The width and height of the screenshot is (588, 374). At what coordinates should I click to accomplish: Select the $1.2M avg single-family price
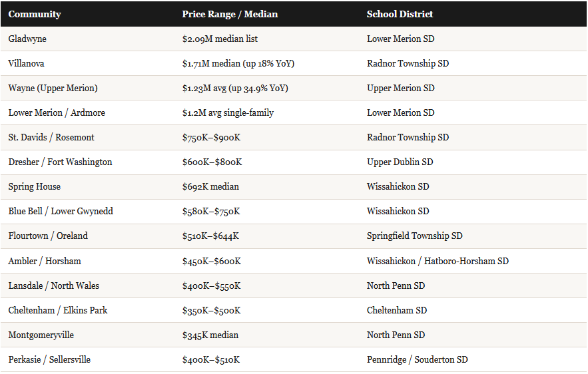coord(228,113)
